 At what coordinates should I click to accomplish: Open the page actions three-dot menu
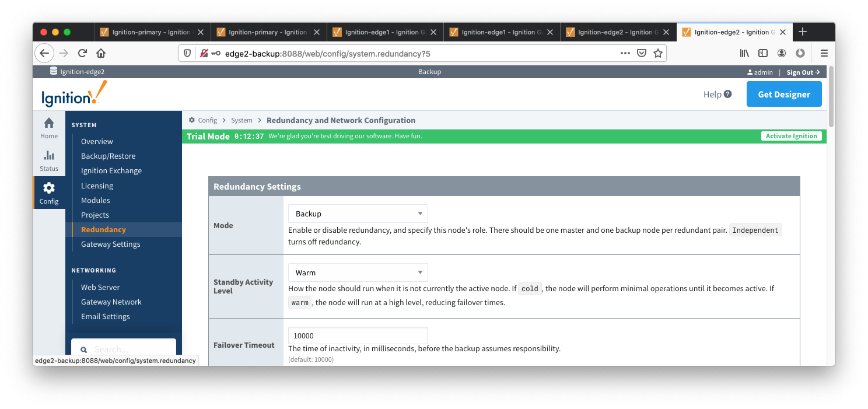(x=625, y=53)
